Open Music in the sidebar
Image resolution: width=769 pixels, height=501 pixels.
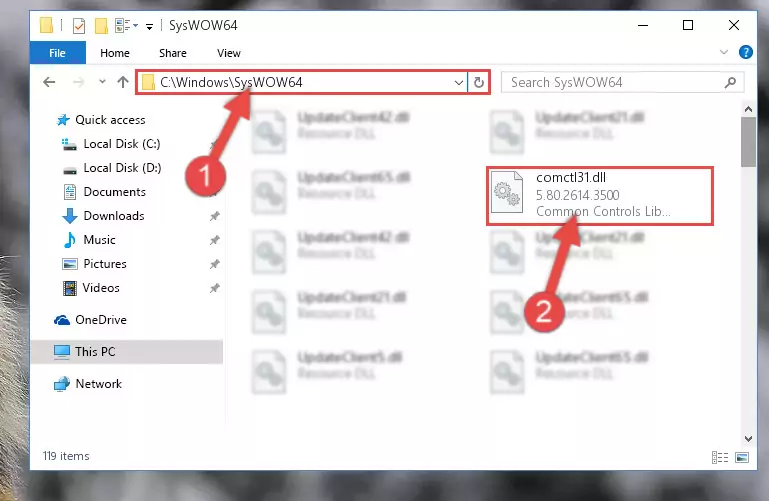point(89,240)
